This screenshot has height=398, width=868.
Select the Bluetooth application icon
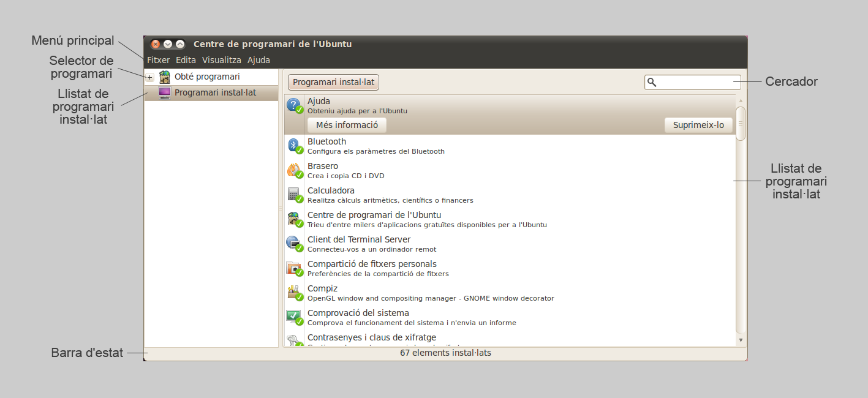pos(295,146)
